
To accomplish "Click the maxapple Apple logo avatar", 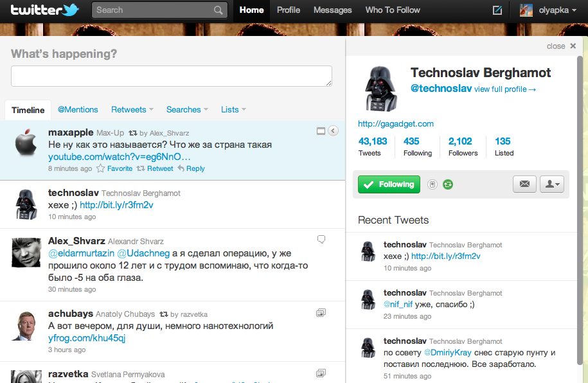I will [x=26, y=143].
